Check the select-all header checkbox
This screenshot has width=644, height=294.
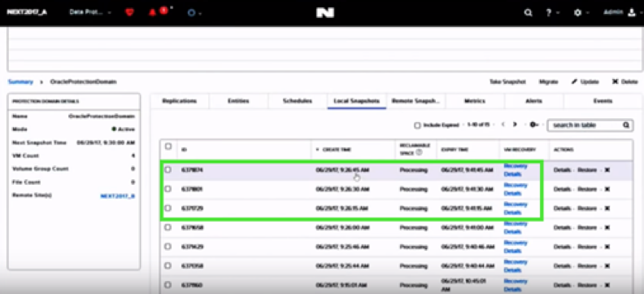[x=168, y=147]
